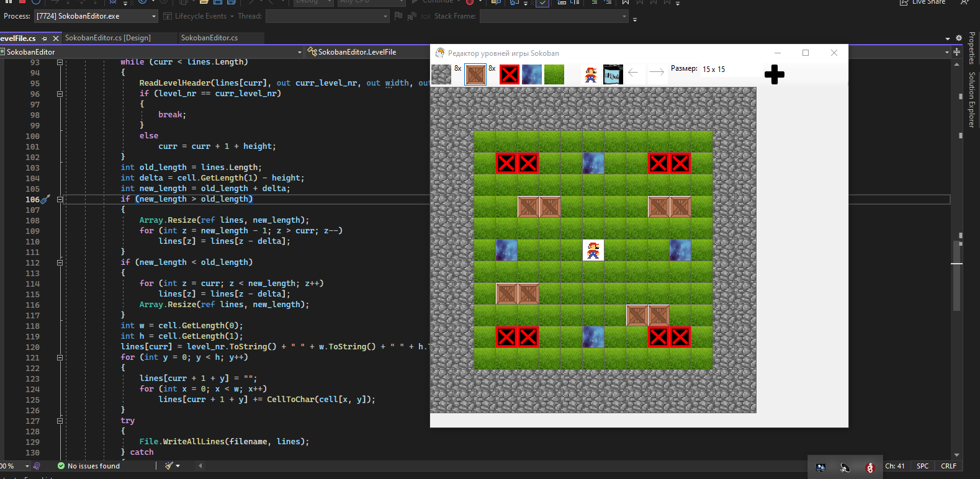Click the blue bucket icon in editor toolbar
This screenshot has height=479, width=980.
coord(613,74)
